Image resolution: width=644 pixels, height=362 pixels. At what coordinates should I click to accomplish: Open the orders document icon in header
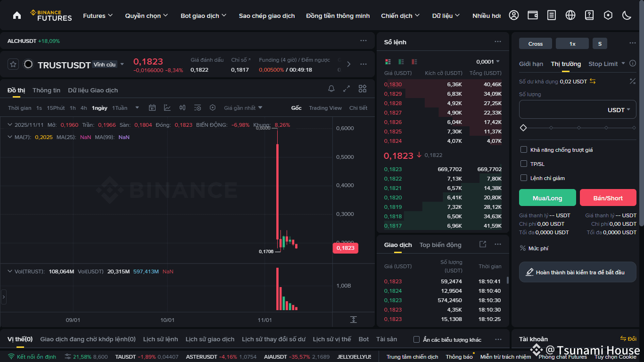pyautogui.click(x=552, y=15)
